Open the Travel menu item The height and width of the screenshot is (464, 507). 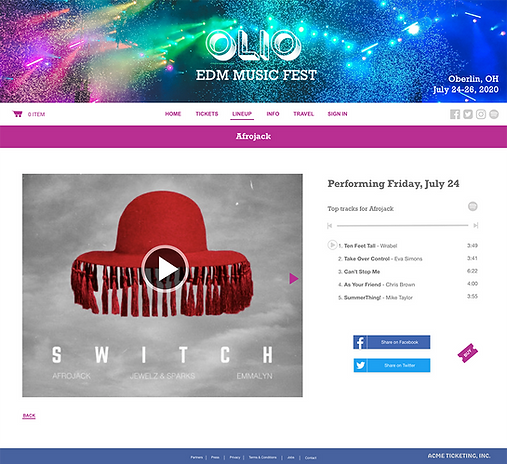303,114
